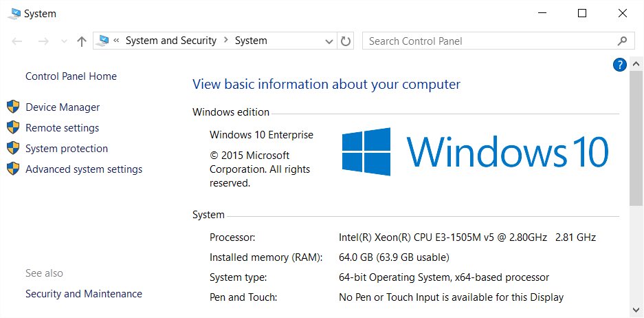Click the '64.0 GB (63.9 GB usable)' value

click(x=394, y=257)
